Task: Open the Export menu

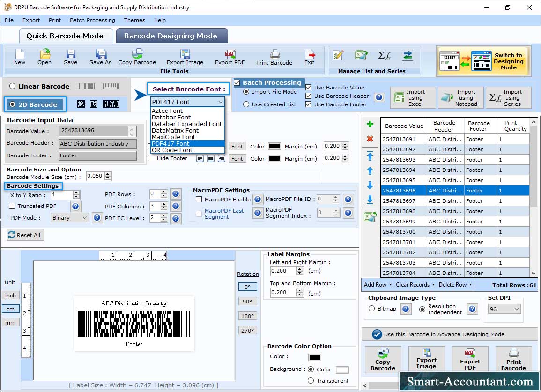Action: click(x=31, y=20)
